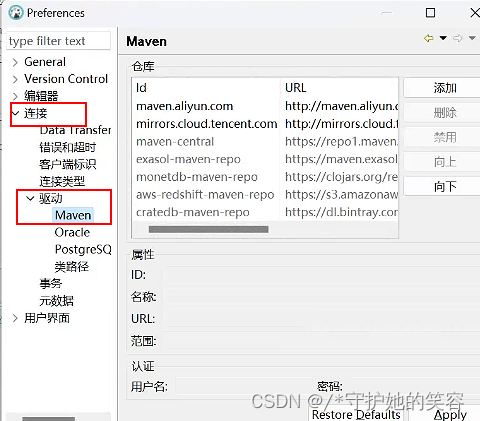This screenshot has height=421, width=480.
Task: Expand the General tree node
Action: [x=15, y=62]
